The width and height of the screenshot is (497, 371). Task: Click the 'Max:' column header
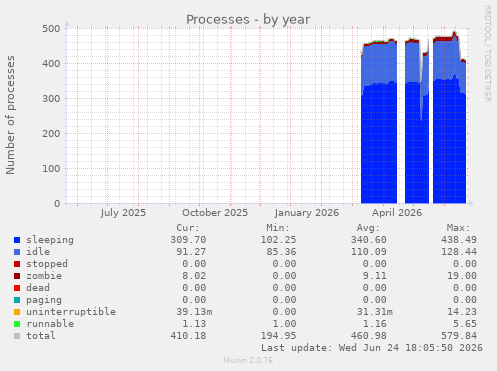pos(459,228)
